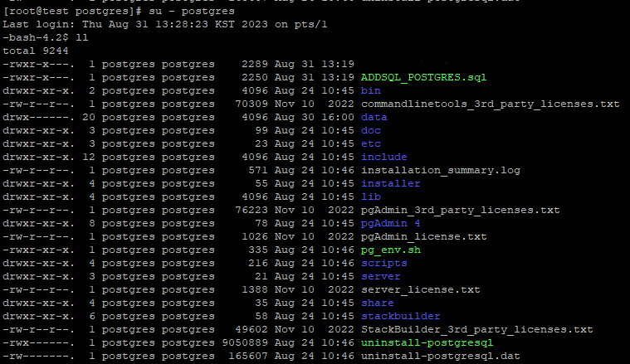Click the green uninstall-postgresql executable name
Viewport: 630px width, 364px height.
pyautogui.click(x=427, y=342)
